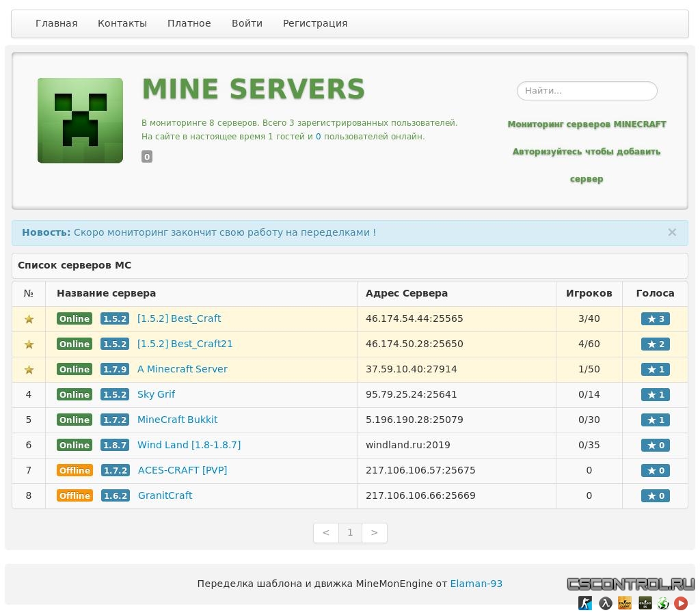The width and height of the screenshot is (700, 615).
Task: Dismiss the Новость alert with the × button
Action: (x=672, y=232)
